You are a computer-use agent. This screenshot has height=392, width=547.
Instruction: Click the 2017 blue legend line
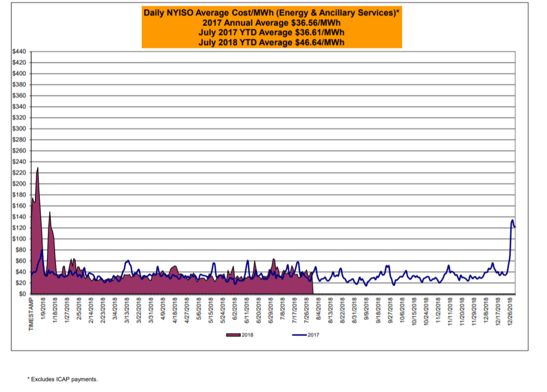coord(299,335)
